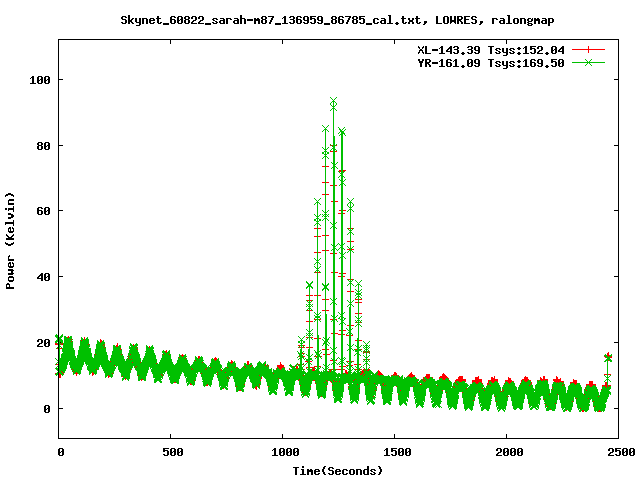The width and height of the screenshot is (640, 480).
Task: Click the Time(Seconds) x-axis label
Action: click(x=338, y=471)
